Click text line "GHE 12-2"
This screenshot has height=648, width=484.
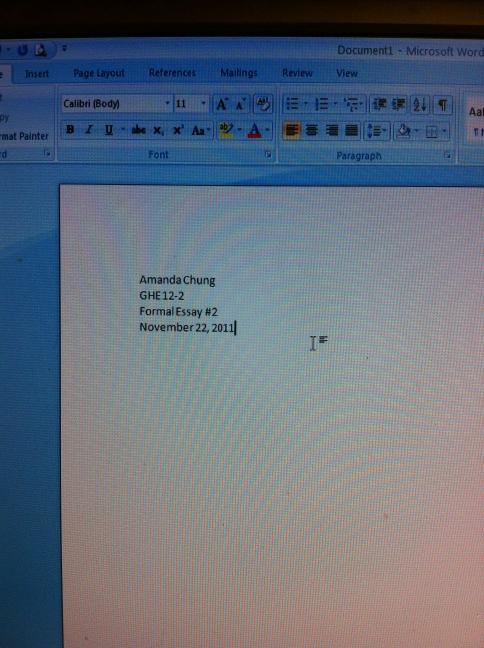[162, 296]
